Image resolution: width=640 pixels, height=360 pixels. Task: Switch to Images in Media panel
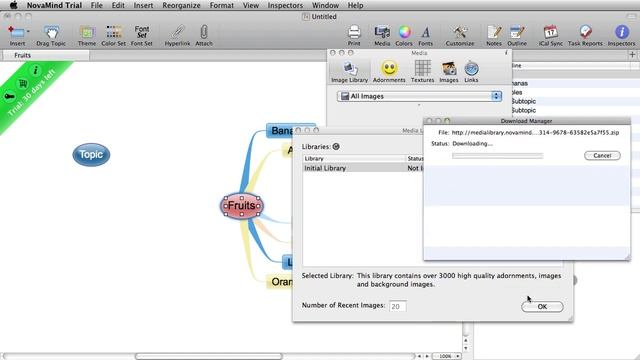(x=449, y=71)
